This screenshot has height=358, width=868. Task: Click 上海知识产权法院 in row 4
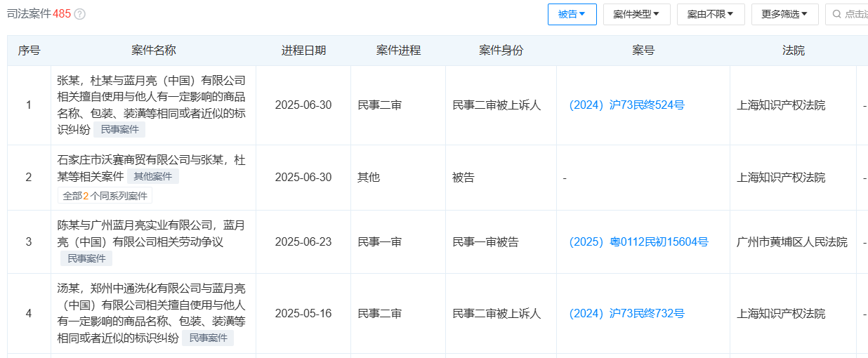tap(781, 314)
